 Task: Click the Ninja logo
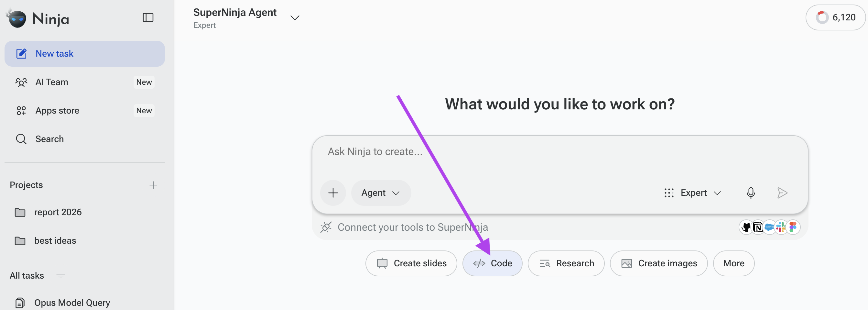coord(38,18)
